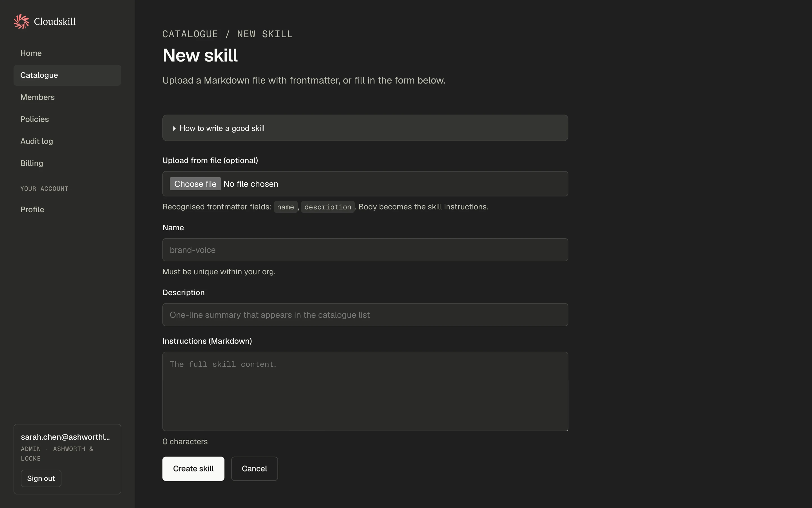Select Catalogue in the sidebar

click(67, 75)
